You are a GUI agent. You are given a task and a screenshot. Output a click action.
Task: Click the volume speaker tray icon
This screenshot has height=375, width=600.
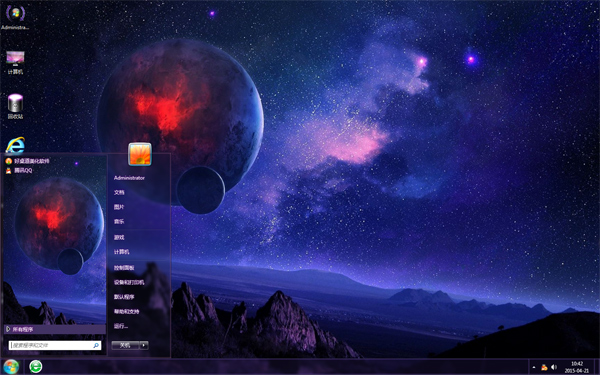coord(554,367)
